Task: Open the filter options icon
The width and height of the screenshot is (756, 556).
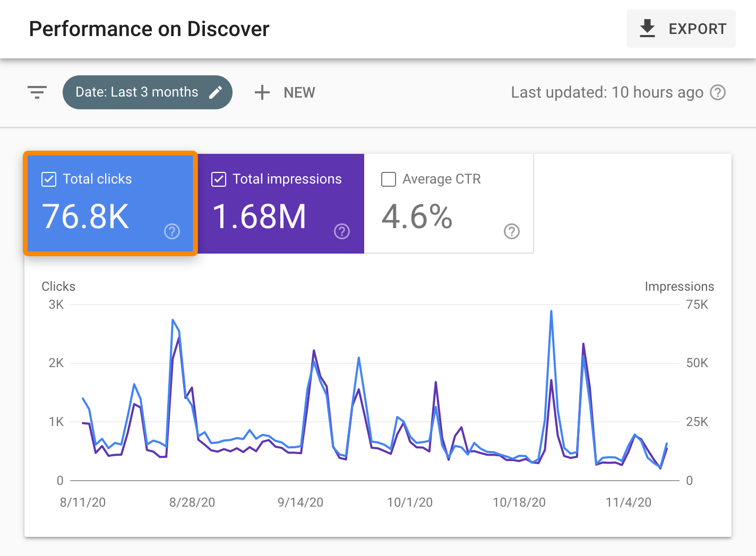Action: 37,92
